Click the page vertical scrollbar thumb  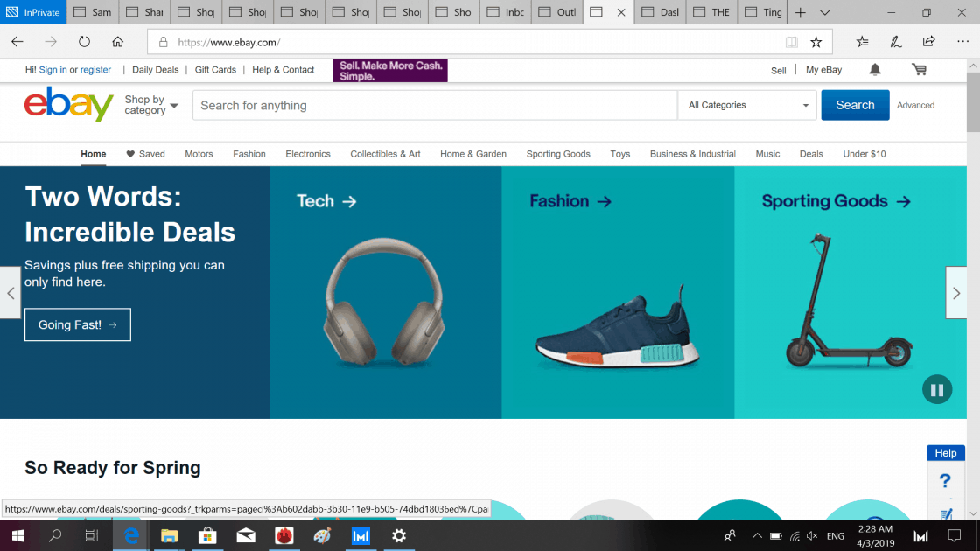pyautogui.click(x=973, y=101)
